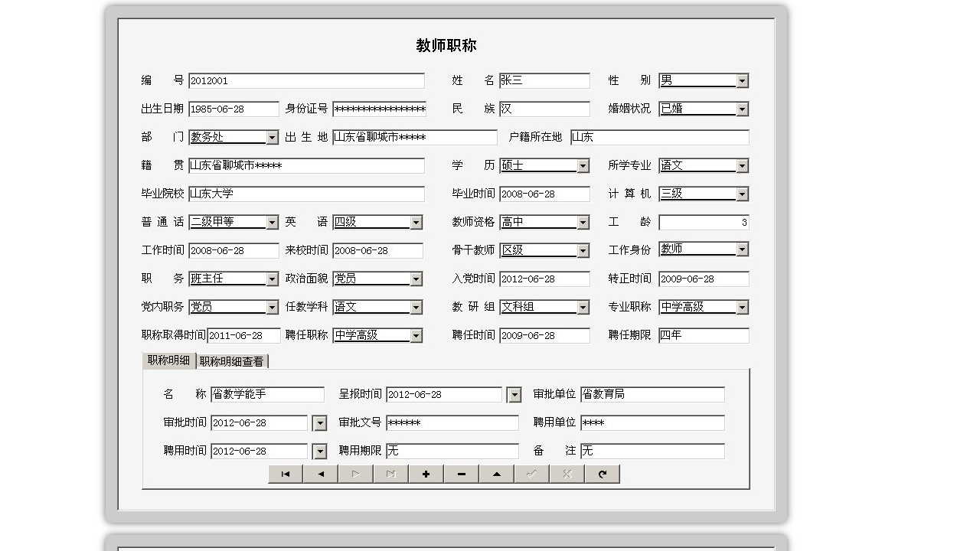Expand the 部门 department dropdown
980x551 pixels.
tap(273, 137)
